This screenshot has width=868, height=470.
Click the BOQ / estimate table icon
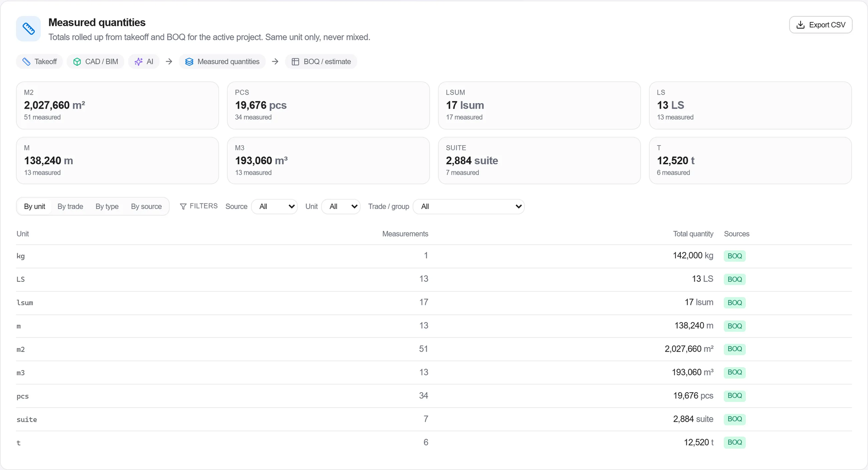pos(295,62)
